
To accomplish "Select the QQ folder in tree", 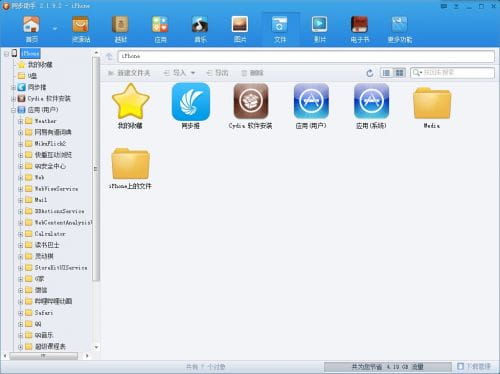I will tap(34, 324).
